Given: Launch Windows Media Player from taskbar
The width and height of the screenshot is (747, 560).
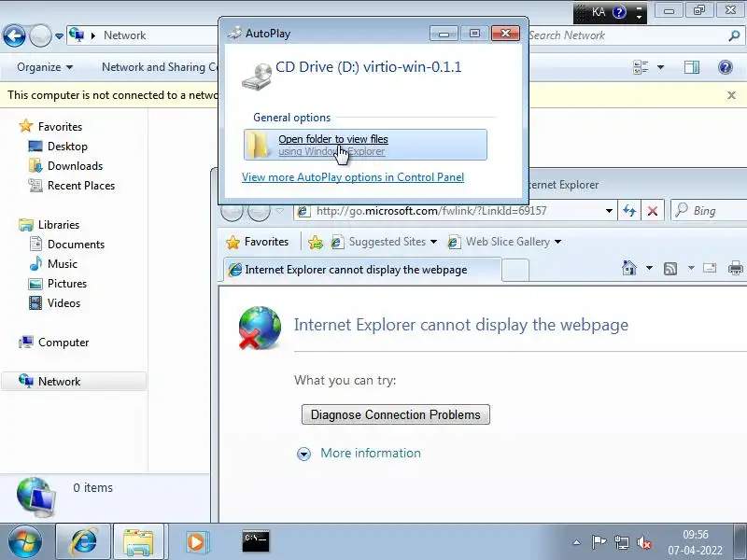Looking at the screenshot, I should click(x=196, y=541).
